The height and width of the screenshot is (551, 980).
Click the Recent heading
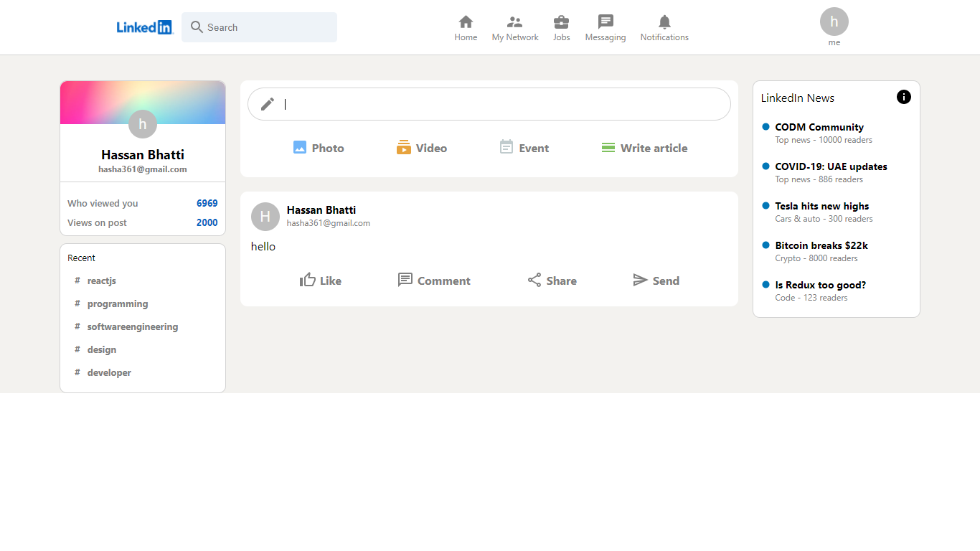(x=81, y=258)
